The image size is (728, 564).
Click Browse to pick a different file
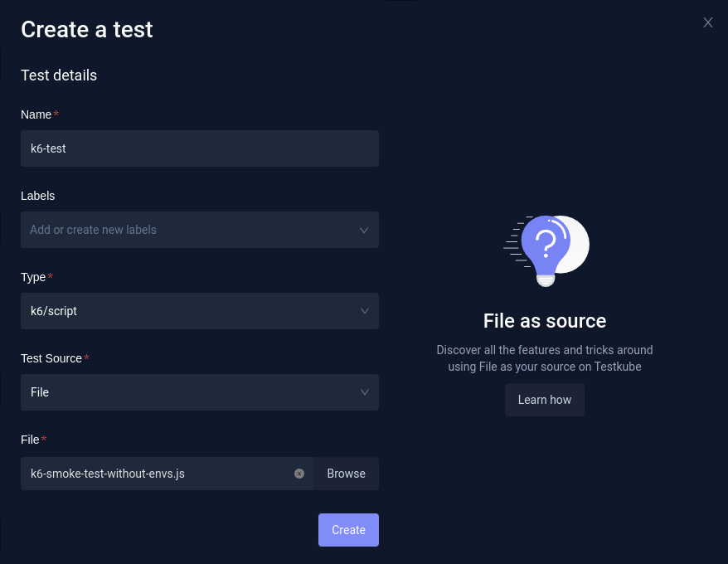(346, 473)
